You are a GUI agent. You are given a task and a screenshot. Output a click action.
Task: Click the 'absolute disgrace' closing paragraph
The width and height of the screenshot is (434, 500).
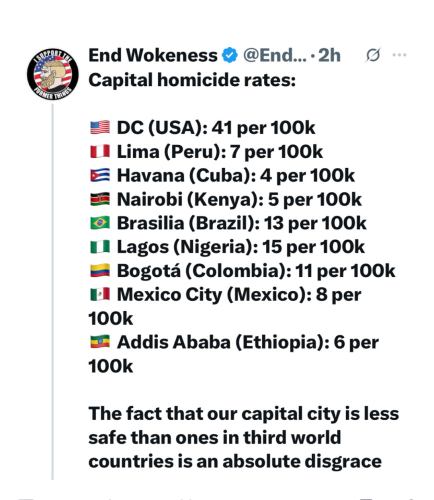click(x=244, y=438)
